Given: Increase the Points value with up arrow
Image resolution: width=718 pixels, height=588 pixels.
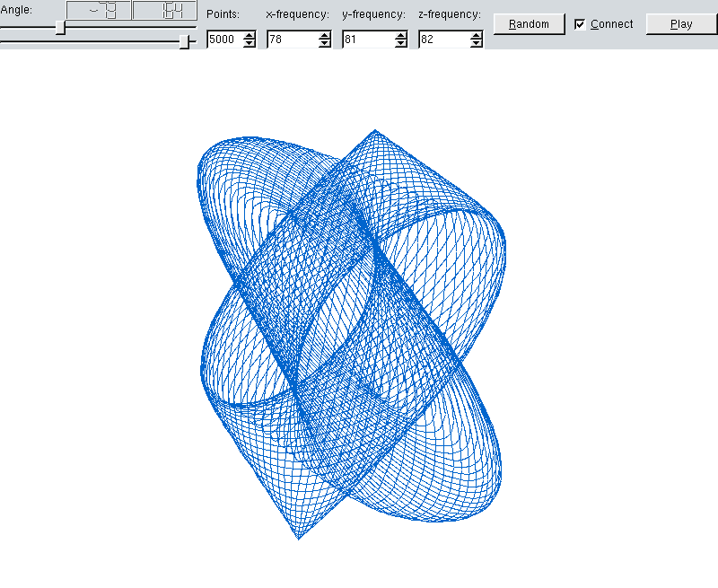Looking at the screenshot, I should coord(250,35).
